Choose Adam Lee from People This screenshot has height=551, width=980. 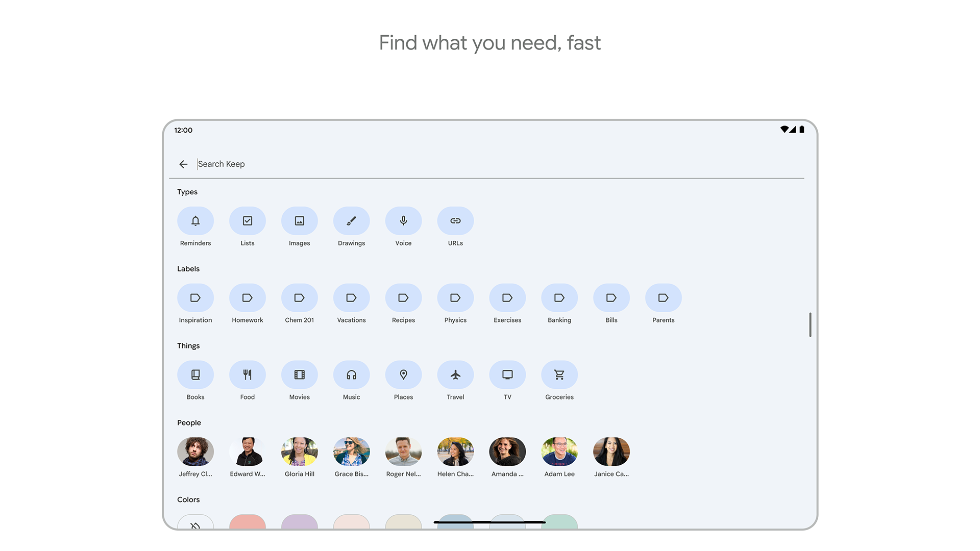[559, 452]
